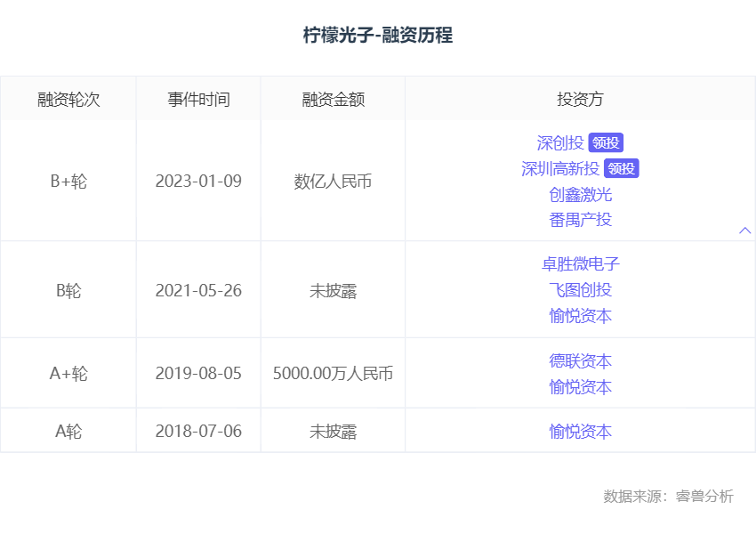Select the date 2019-08-05
The width and height of the screenshot is (756, 534).
(x=198, y=374)
